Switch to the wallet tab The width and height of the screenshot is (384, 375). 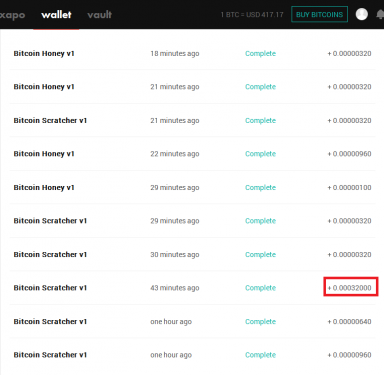(x=56, y=15)
